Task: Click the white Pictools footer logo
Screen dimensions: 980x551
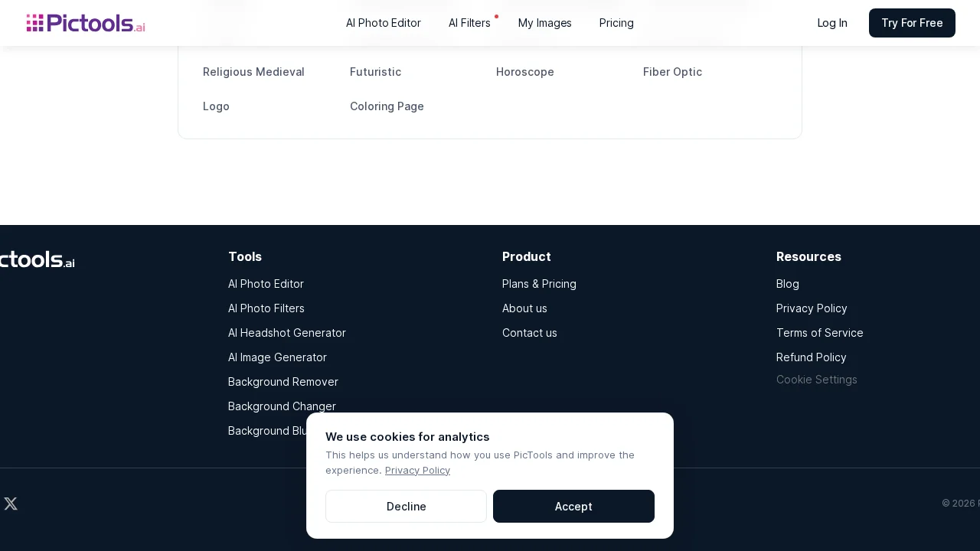Action: [x=37, y=260]
